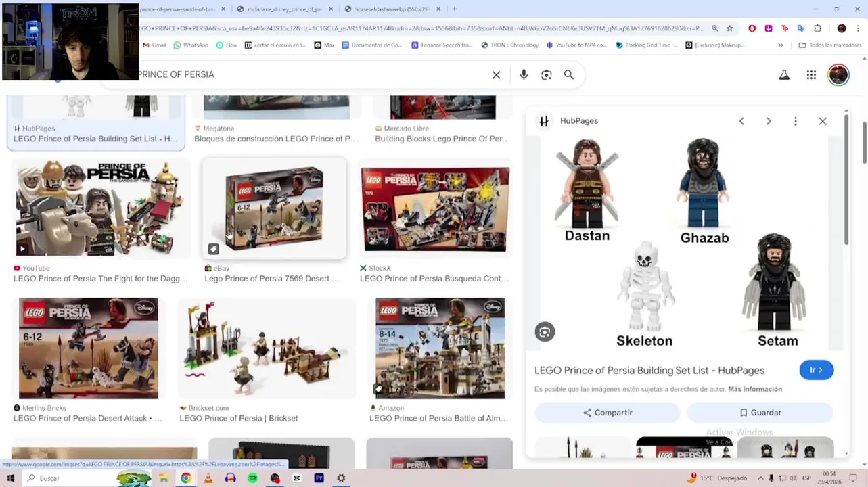868x487 pixels.
Task: Open the Windows Start menu
Action: point(10,478)
